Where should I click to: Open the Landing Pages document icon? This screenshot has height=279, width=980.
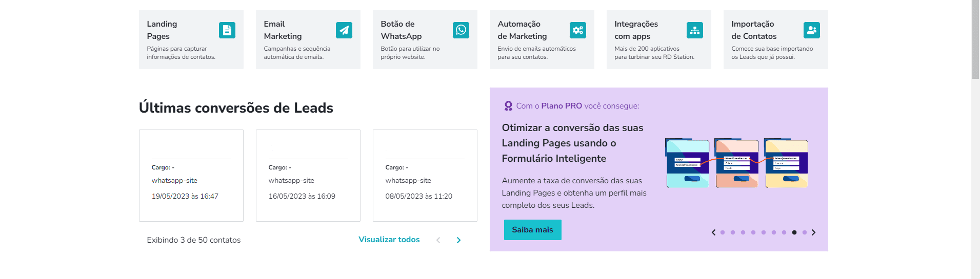coord(227,30)
